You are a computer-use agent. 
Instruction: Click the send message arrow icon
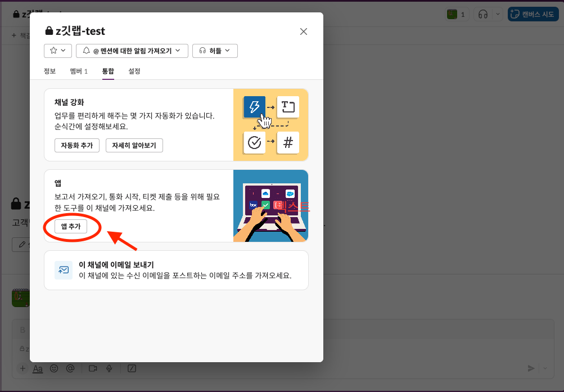coord(531,368)
